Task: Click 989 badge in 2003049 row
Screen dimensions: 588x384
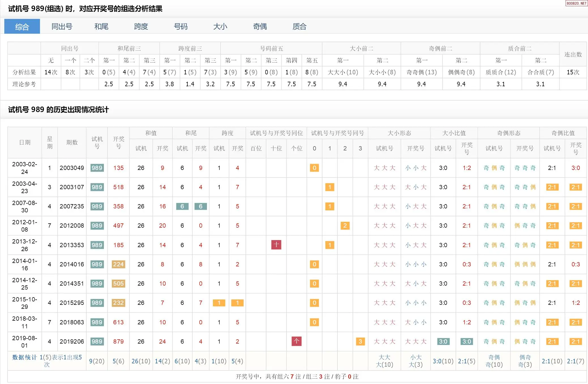Action: (97, 168)
